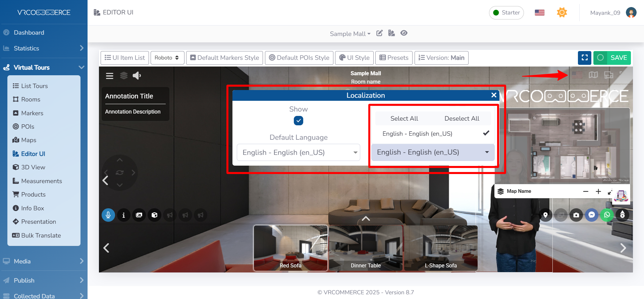
Task: Go to Dashboard in sidebar
Action: [29, 33]
